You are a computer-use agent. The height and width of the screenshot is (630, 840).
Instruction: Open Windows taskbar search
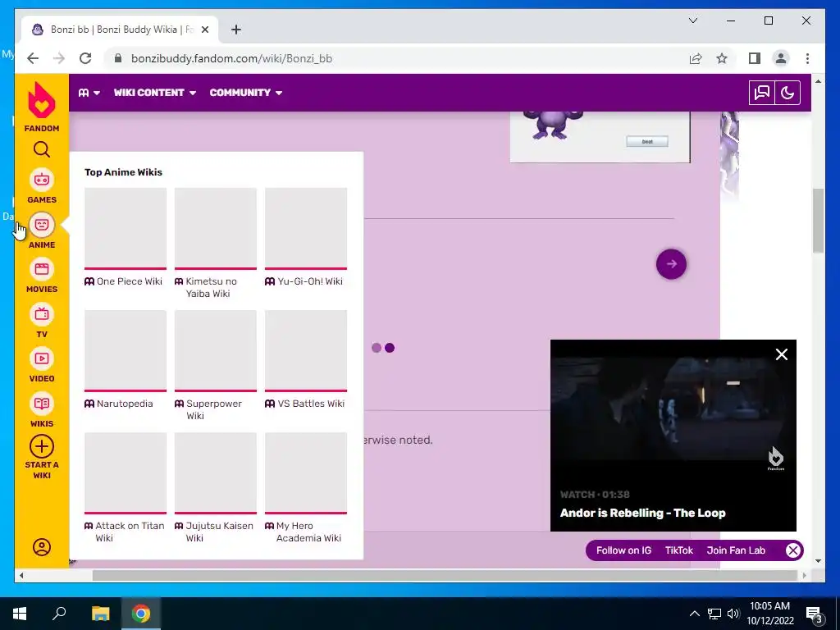(x=59, y=614)
